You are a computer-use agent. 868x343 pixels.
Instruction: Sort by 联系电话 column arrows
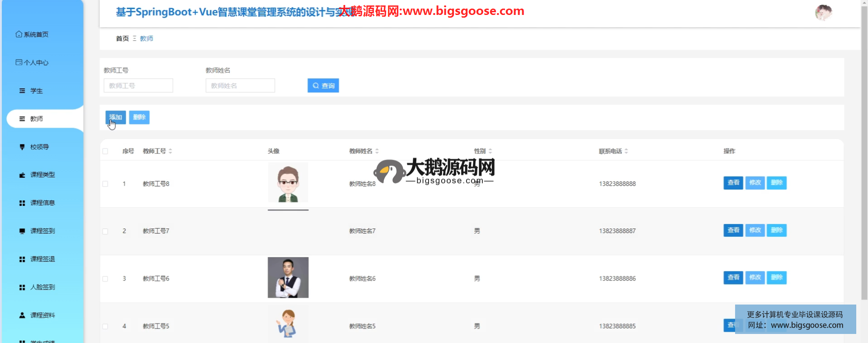[626, 151]
